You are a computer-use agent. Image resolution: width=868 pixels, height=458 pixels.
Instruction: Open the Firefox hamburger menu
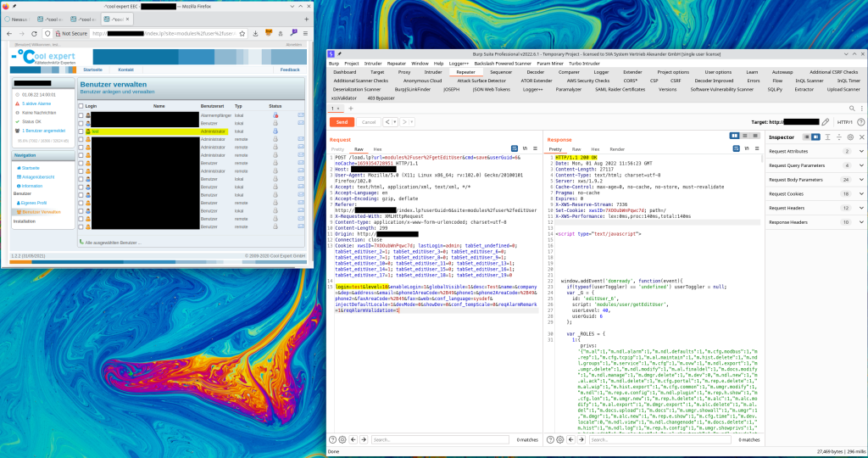pos(305,33)
